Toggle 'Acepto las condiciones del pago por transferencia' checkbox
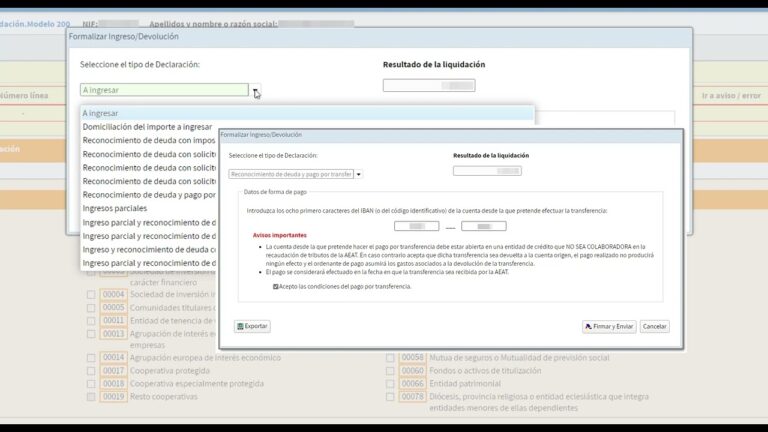The width and height of the screenshot is (768, 432). point(275,287)
